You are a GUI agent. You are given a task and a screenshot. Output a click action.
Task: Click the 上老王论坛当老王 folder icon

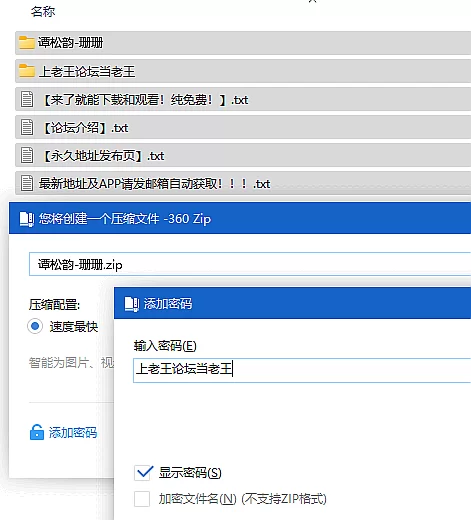26,71
